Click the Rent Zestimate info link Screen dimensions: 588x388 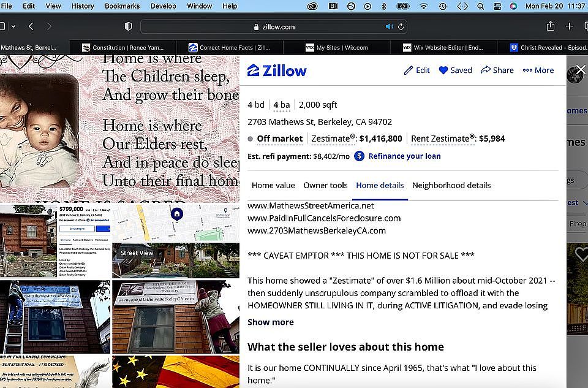coord(443,139)
